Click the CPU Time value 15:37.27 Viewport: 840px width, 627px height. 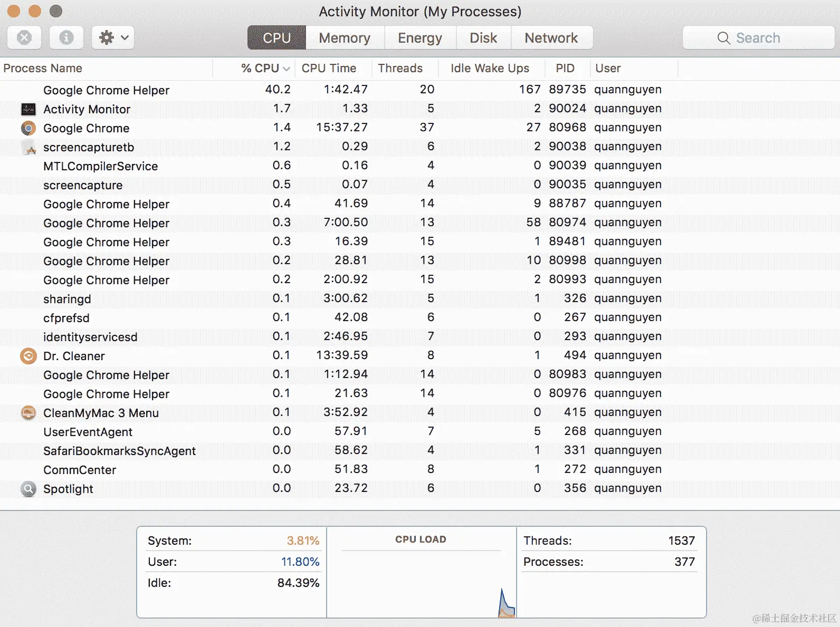tap(342, 128)
